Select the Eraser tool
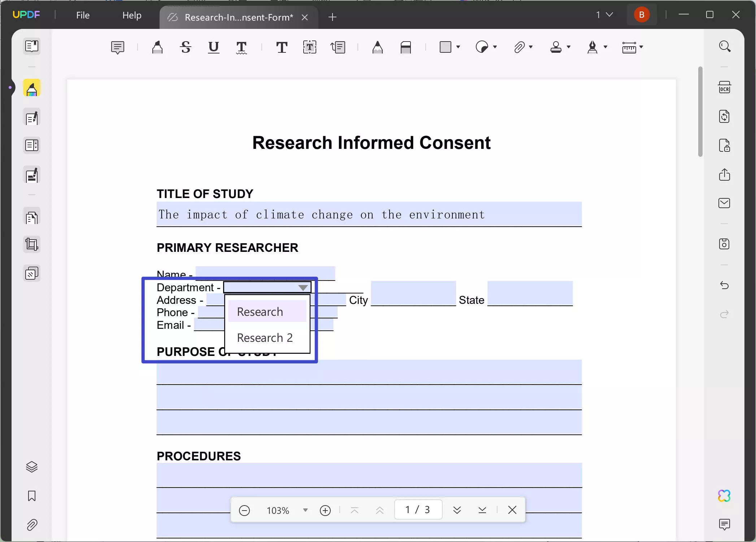Image resolution: width=756 pixels, height=542 pixels. [406, 47]
